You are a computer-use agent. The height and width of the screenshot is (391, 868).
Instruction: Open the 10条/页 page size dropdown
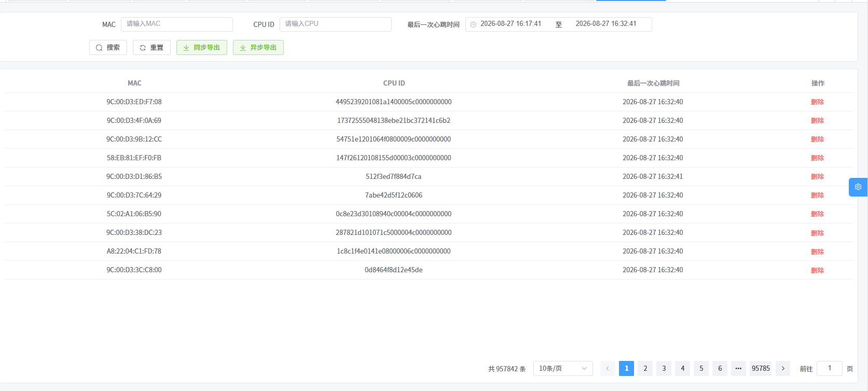[563, 368]
